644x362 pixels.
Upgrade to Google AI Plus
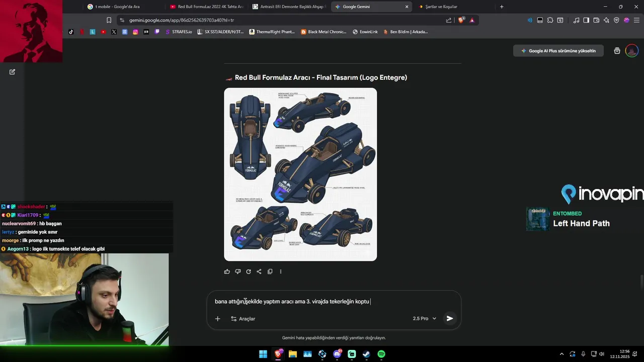[558, 51]
